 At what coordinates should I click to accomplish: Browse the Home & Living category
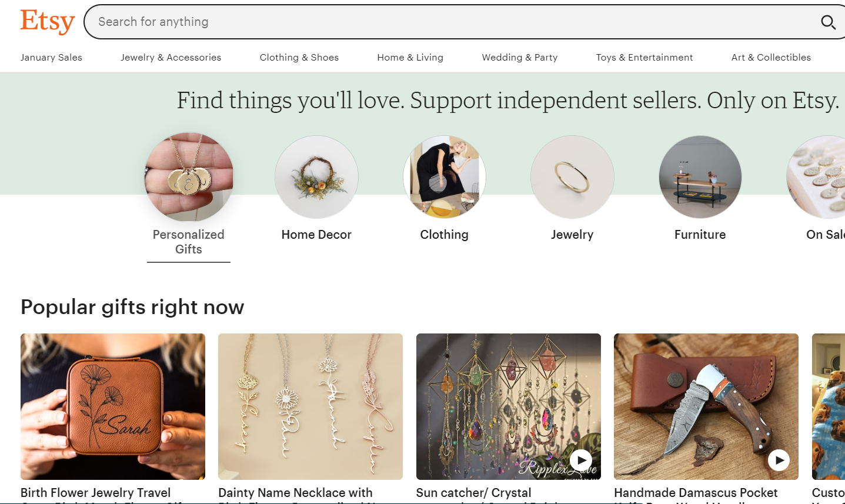[x=410, y=57]
